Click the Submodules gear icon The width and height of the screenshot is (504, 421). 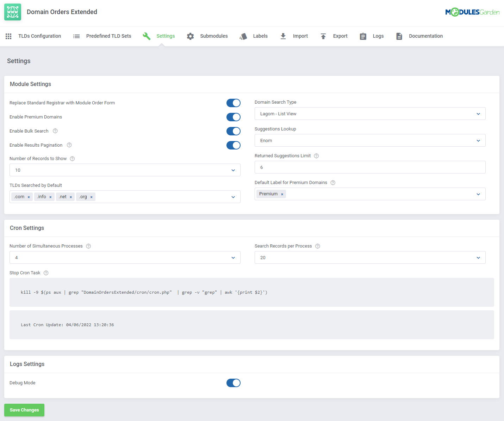click(x=191, y=36)
